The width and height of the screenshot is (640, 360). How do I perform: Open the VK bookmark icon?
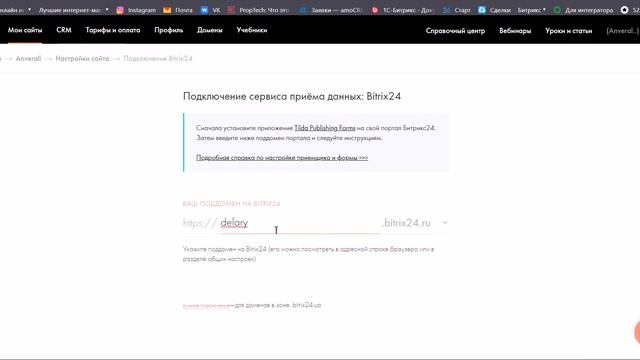tap(204, 10)
